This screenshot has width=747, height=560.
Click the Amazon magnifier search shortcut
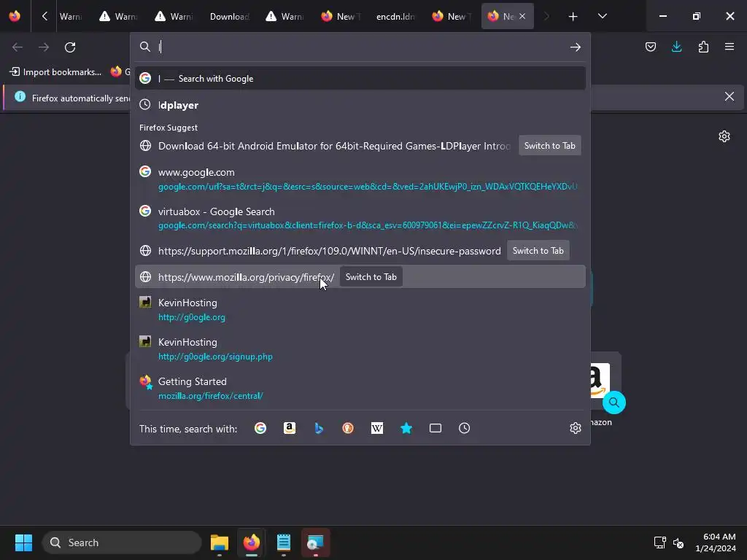coord(614,402)
